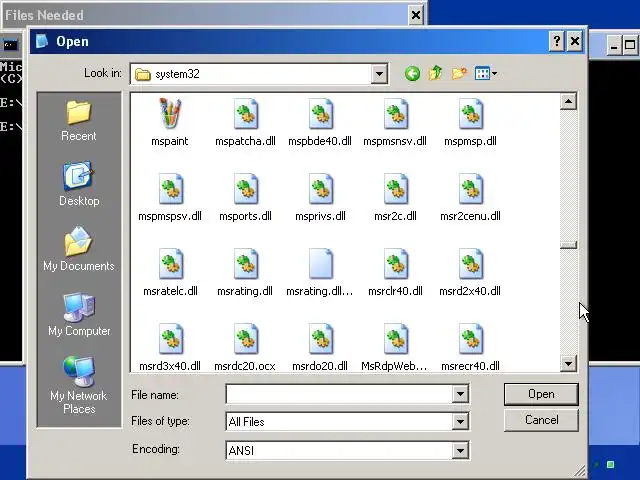640x480 pixels.
Task: Select the msrclr40.dll file
Action: 395,272
